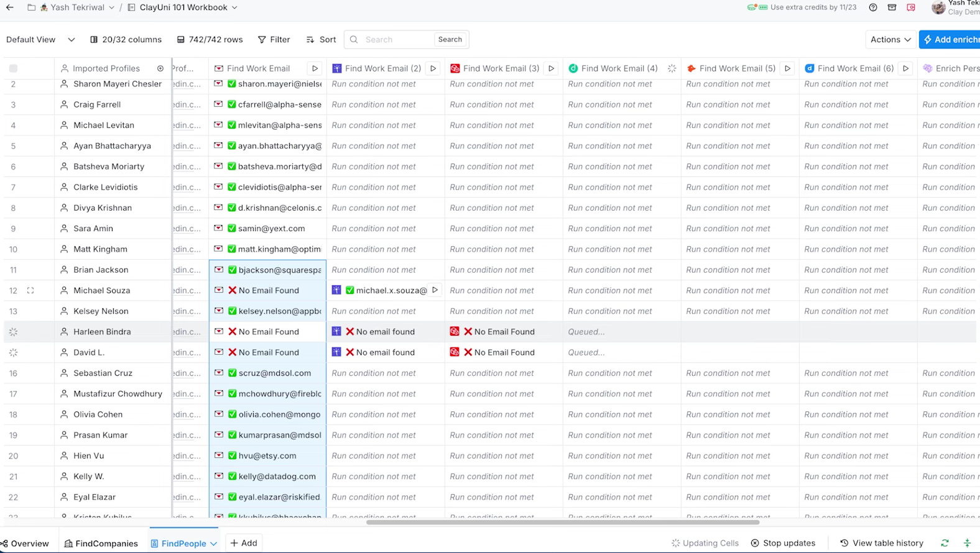Select the scruz@mdsol.com email cell
980x553 pixels.
click(268, 373)
